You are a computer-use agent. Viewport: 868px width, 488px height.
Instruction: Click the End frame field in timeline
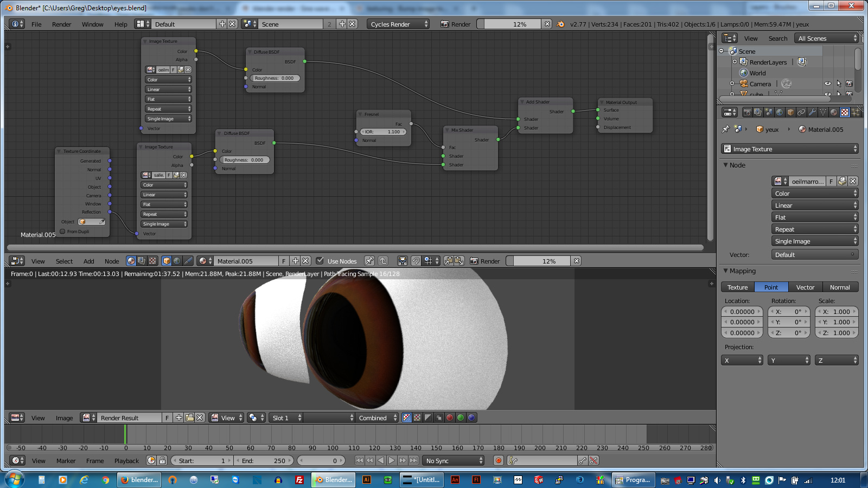click(x=264, y=460)
